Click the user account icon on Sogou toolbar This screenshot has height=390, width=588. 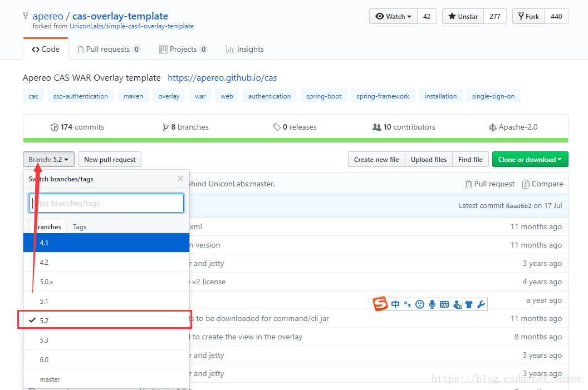[458, 304]
